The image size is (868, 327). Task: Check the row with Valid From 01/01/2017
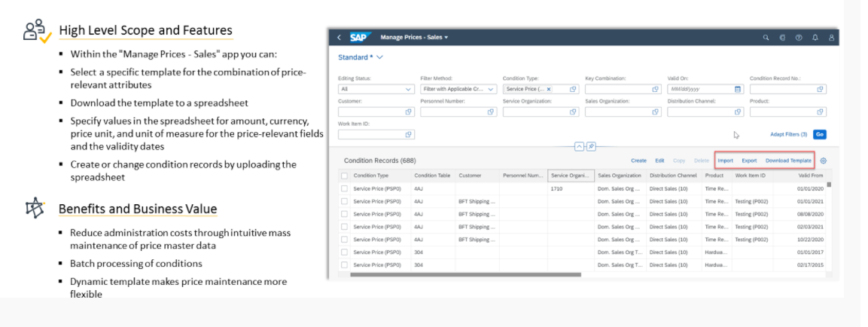[x=345, y=252]
